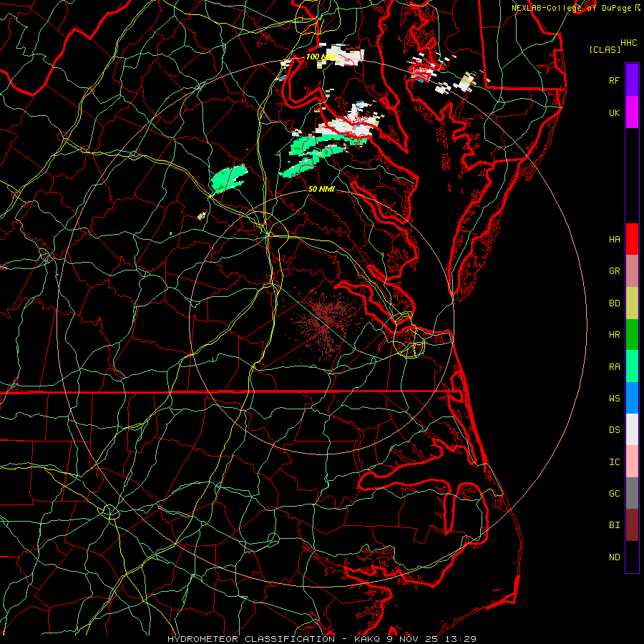The height and width of the screenshot is (644, 644).
Task: Click the WS blue legend block
Action: [x=632, y=398]
